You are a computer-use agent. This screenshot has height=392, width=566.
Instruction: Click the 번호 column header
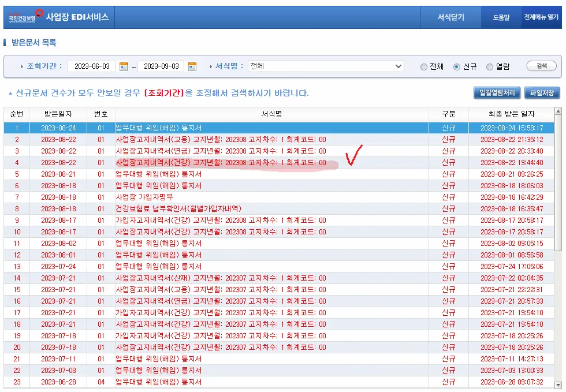point(100,114)
